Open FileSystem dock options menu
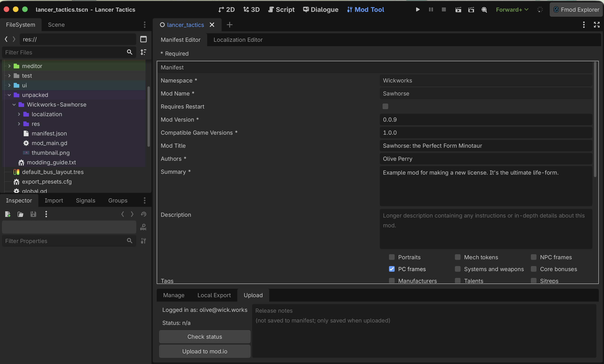The height and width of the screenshot is (364, 604). click(145, 25)
